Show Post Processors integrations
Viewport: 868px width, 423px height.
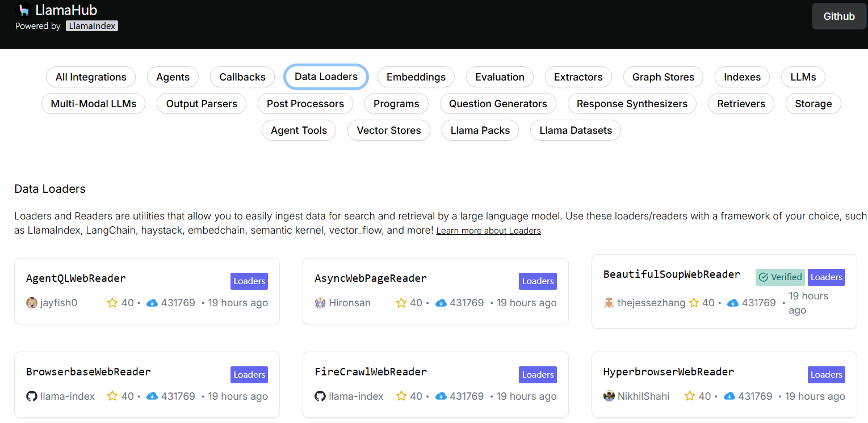point(305,104)
